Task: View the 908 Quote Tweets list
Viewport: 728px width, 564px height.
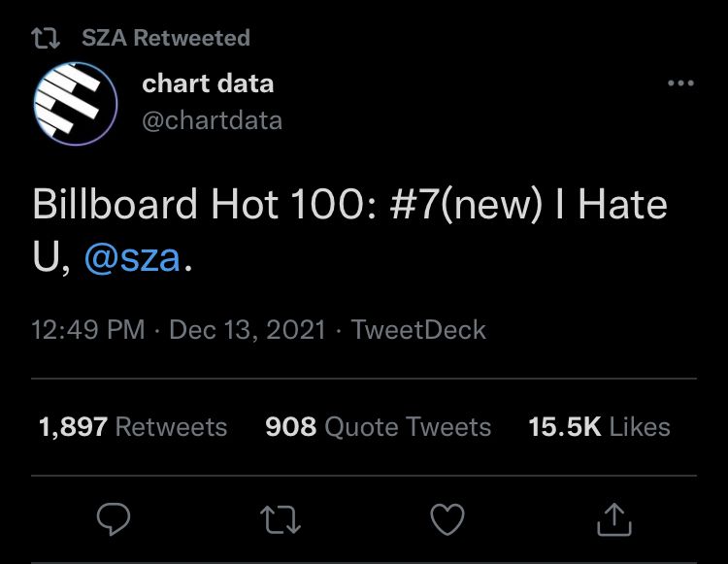Action: coord(378,426)
